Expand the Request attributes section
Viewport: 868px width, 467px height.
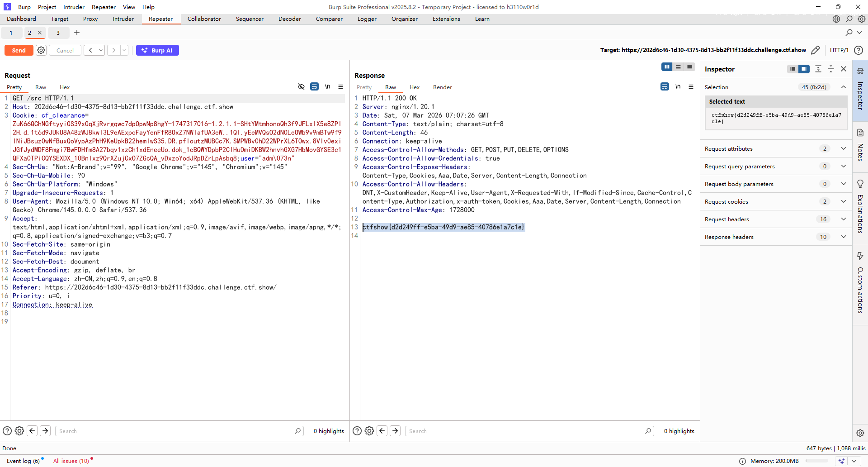[x=843, y=149]
